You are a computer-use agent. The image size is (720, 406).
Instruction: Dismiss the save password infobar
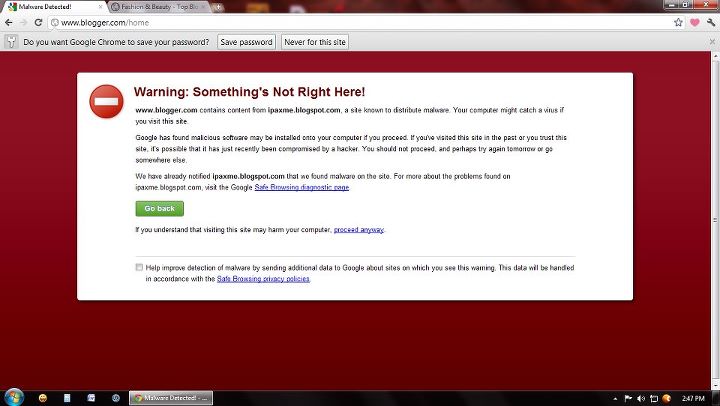pyautogui.click(x=712, y=42)
